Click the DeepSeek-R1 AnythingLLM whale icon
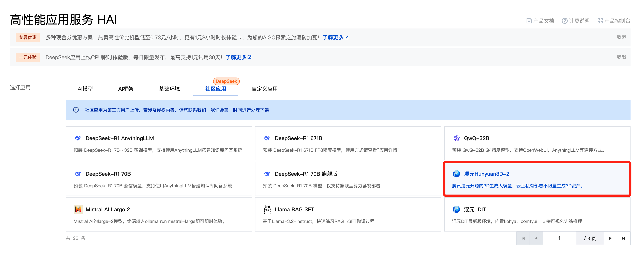The width and height of the screenshot is (644, 254). pos(78,138)
